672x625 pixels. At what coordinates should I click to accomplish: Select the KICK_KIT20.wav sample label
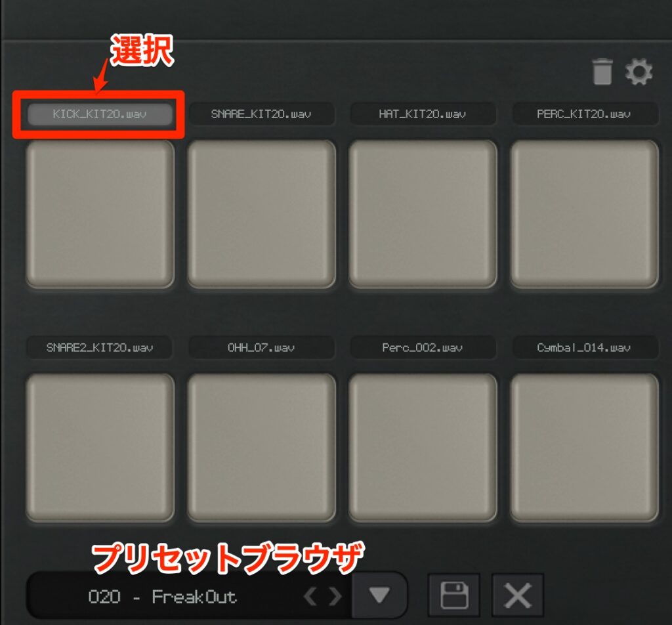coord(100,114)
